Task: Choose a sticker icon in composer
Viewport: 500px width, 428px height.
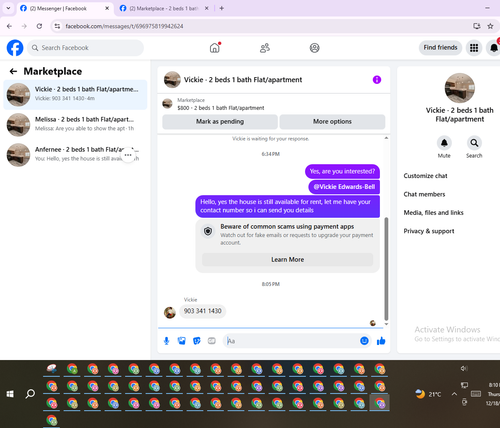Action: click(197, 341)
